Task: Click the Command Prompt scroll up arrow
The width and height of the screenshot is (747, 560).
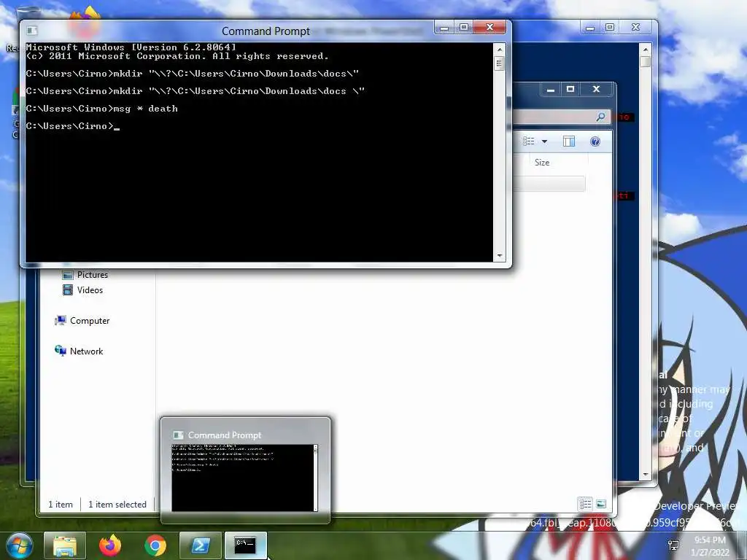Action: click(x=499, y=49)
